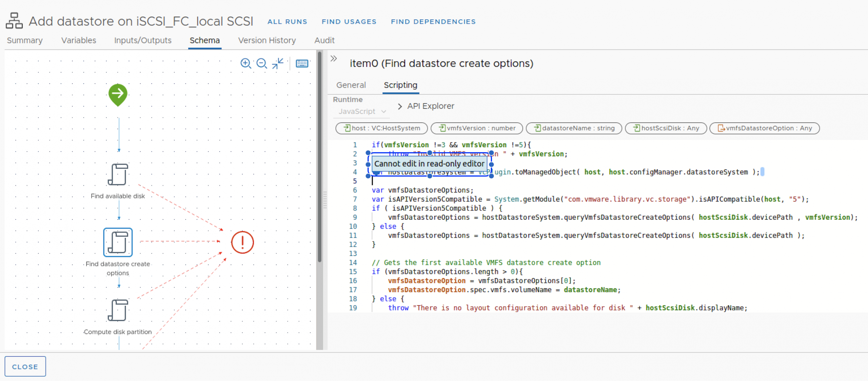This screenshot has height=381, width=868.
Task: Click FIND DEPENDENCIES link
Action: pos(433,22)
